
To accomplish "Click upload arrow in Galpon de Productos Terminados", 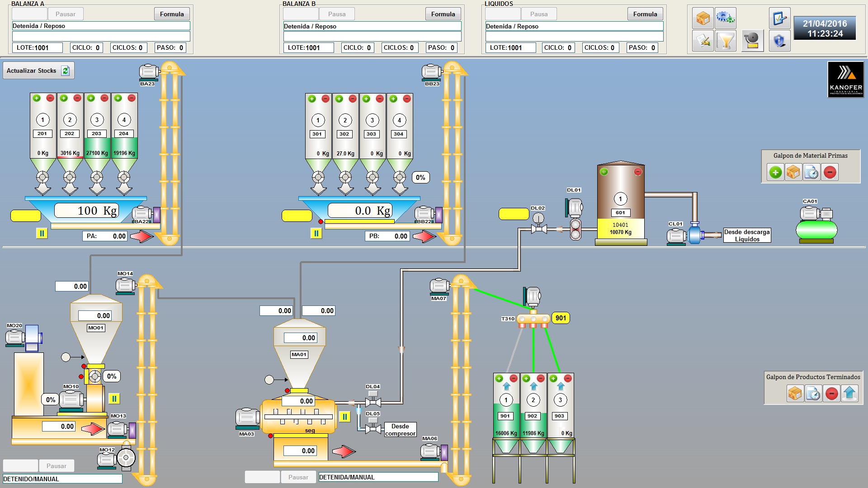I will click(849, 393).
